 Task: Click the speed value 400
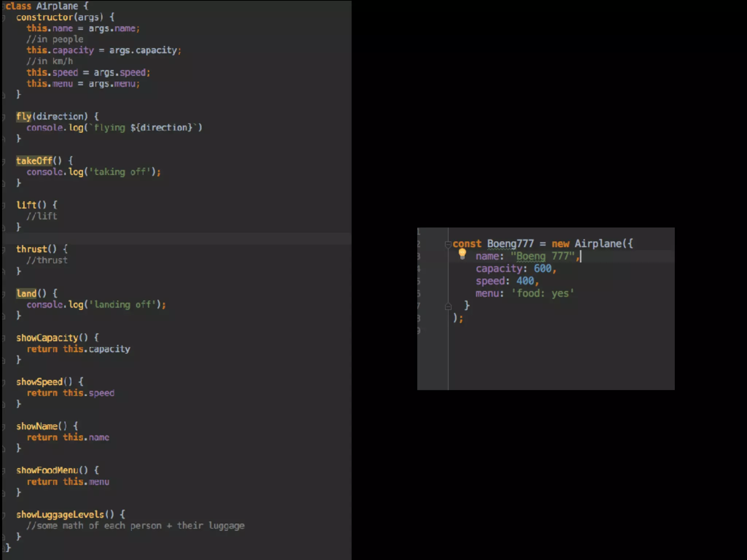525,281
